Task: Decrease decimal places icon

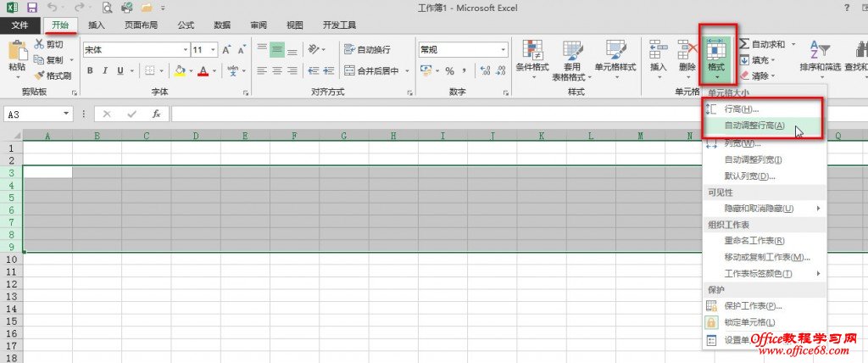Action: coord(501,71)
